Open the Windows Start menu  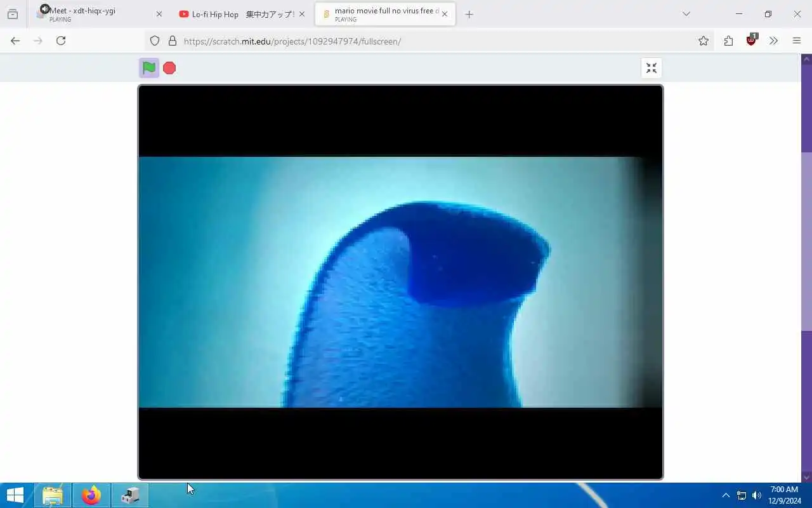[15, 495]
